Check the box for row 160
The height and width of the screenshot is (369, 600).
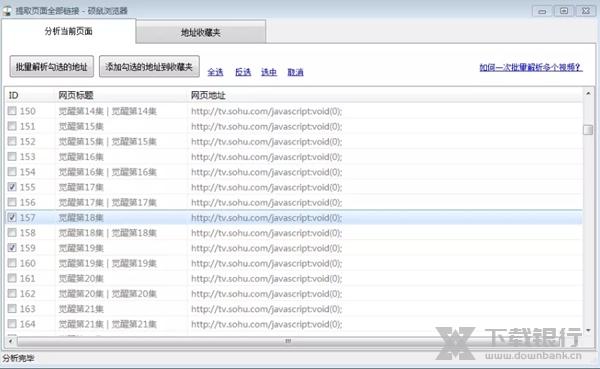click(12, 263)
